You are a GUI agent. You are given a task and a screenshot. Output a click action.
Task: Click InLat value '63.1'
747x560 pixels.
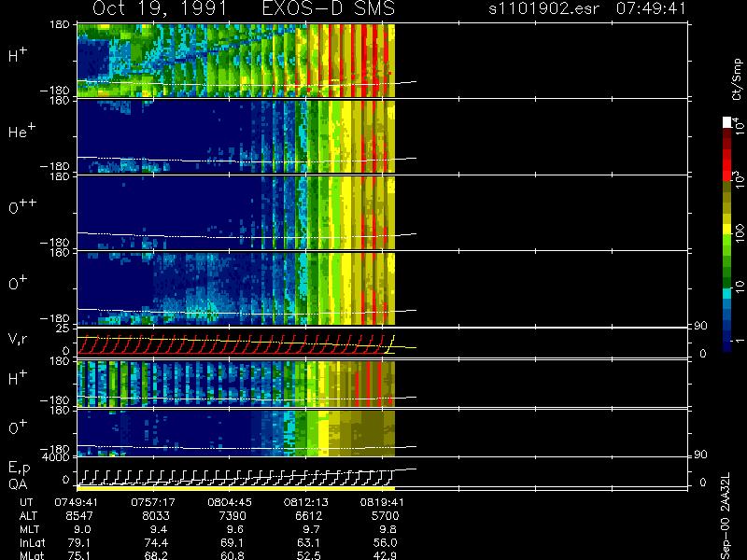click(x=308, y=542)
